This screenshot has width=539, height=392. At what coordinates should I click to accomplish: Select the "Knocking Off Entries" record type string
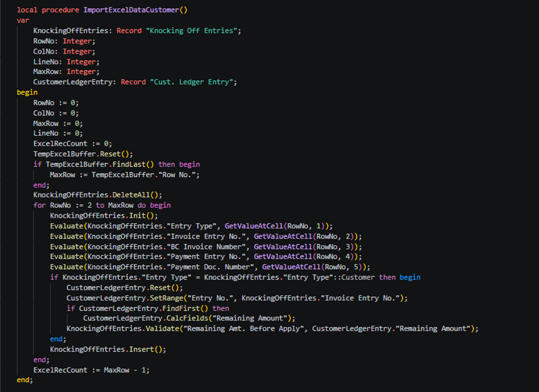193,30
